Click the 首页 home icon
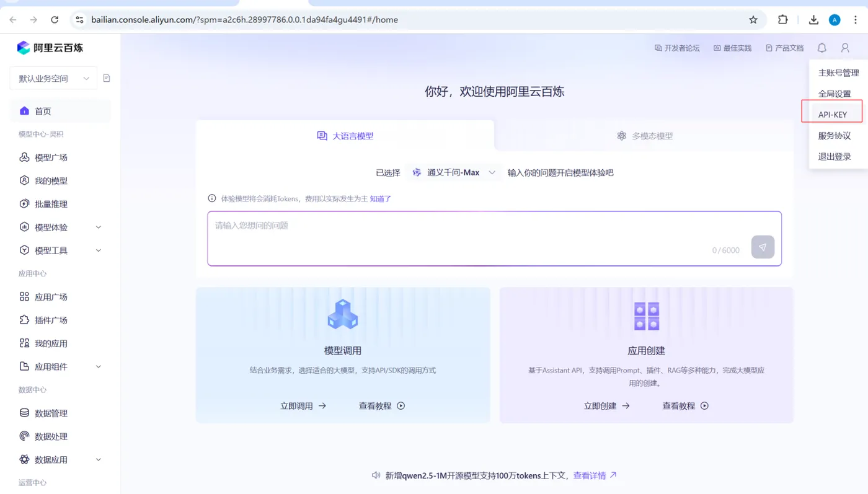The height and width of the screenshot is (494, 868). point(24,111)
